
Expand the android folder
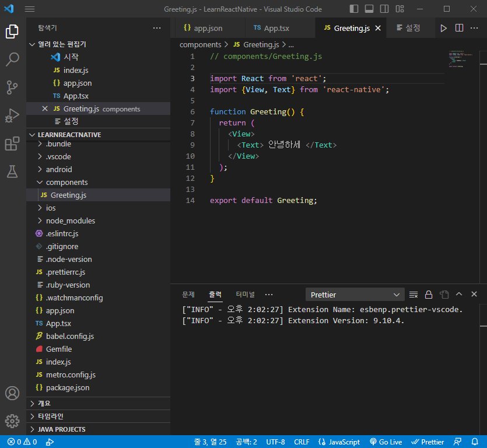click(98, 169)
